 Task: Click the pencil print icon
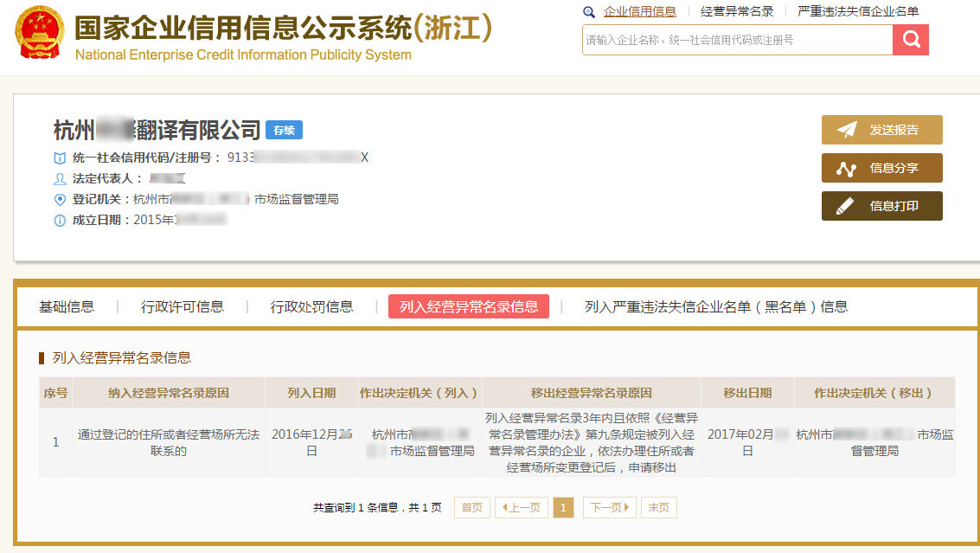tap(846, 206)
